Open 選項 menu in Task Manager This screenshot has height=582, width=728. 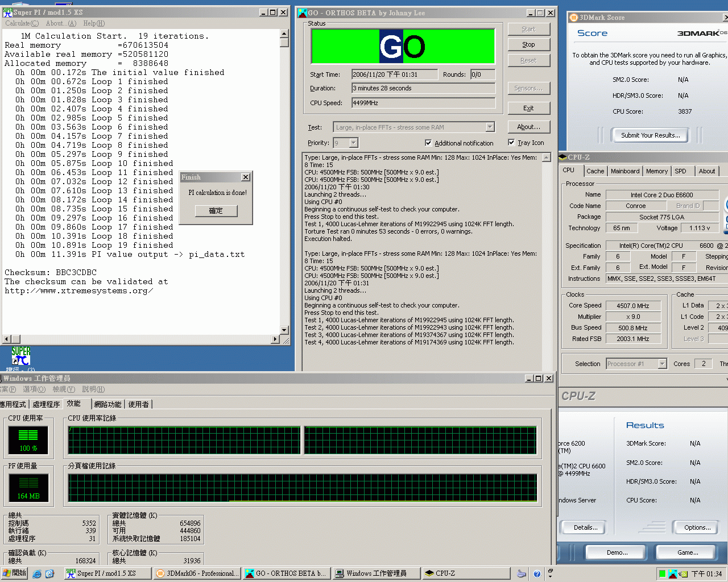[34, 389]
